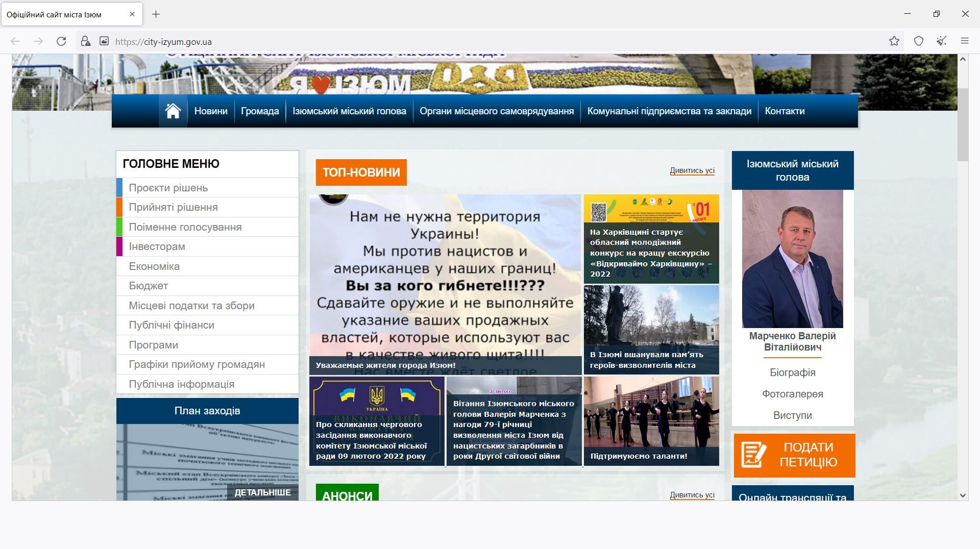Open Комунальні підприємства та заклади menu
Viewport: 980px width, 549px height.
(669, 111)
